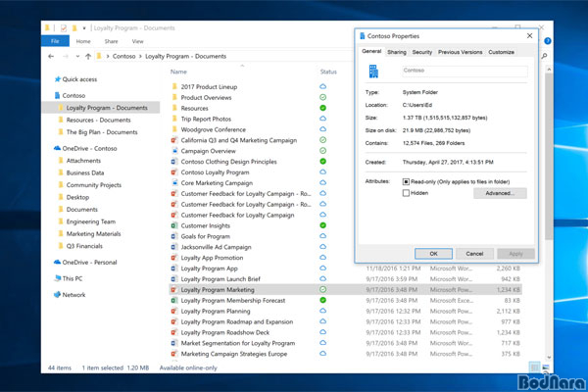The image size is (588, 392).
Task: Open Business Data folder in navigation pane
Action: [84, 172]
